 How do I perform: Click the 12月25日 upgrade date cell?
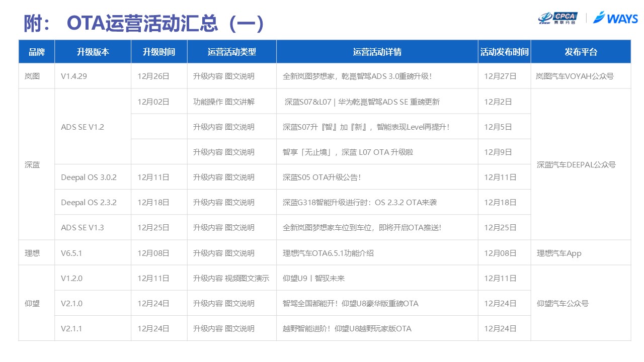tap(159, 227)
